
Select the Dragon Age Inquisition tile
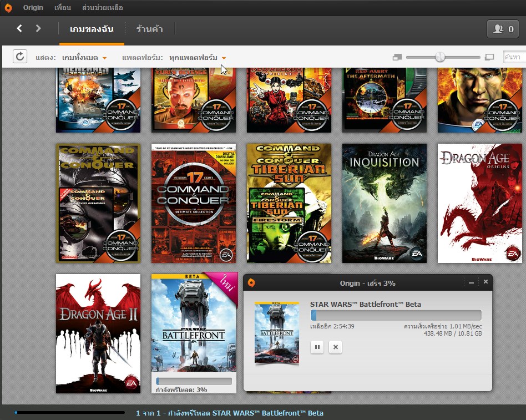coord(385,203)
